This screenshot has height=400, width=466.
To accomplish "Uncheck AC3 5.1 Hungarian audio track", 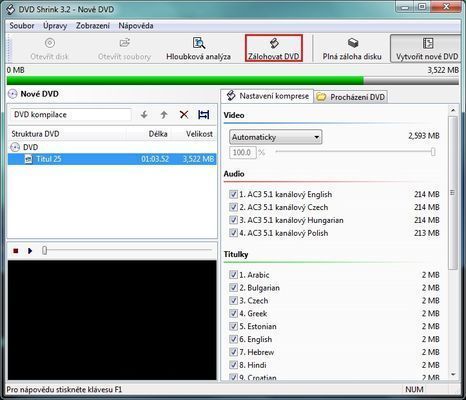I will pyautogui.click(x=233, y=220).
